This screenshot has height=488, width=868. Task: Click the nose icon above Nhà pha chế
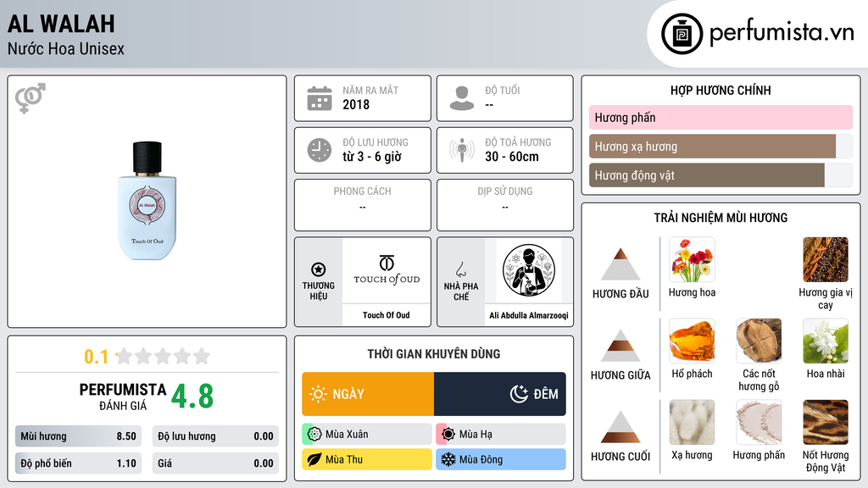pos(460,269)
